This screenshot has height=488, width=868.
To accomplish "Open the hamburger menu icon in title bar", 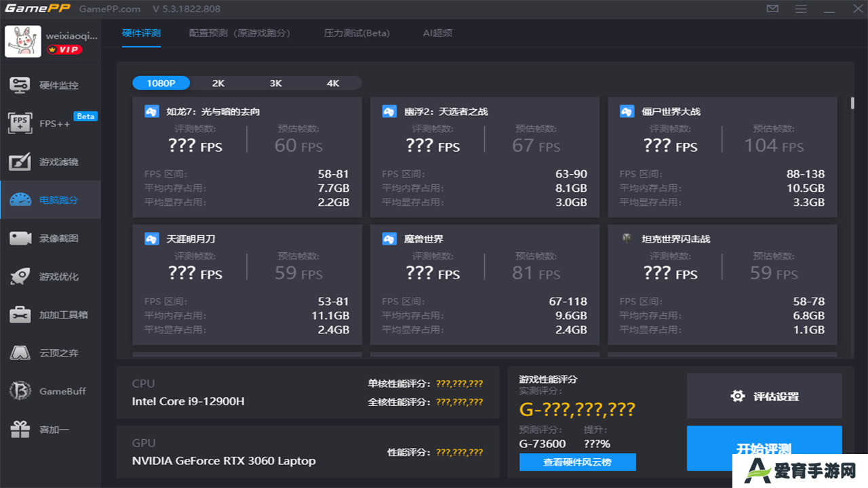I will [x=801, y=9].
